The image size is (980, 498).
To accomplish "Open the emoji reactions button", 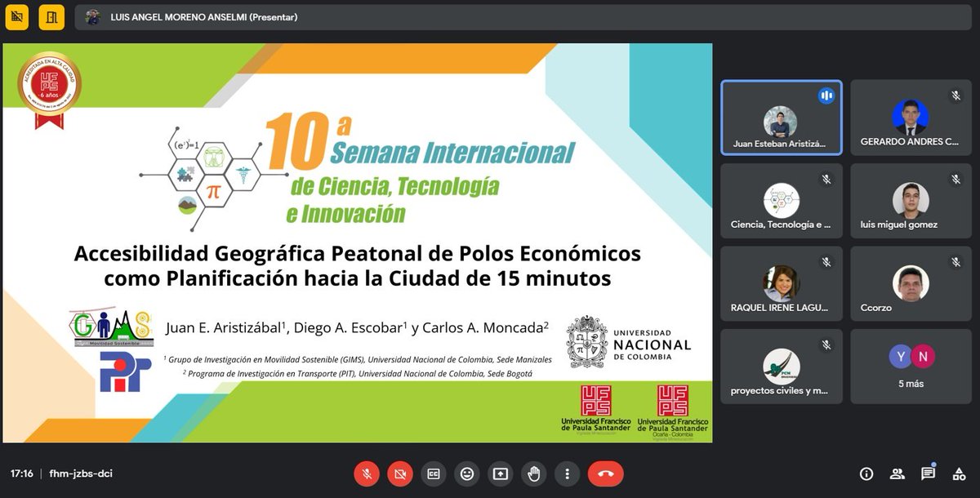I will point(466,474).
